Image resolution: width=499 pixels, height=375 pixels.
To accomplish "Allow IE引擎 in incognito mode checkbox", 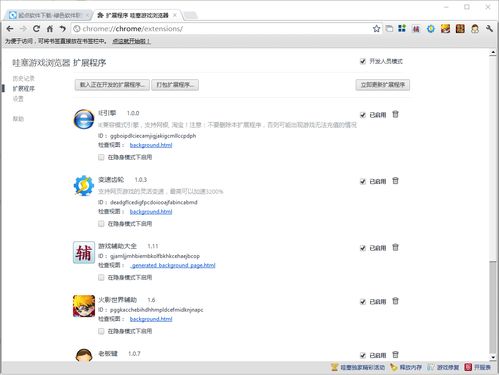I will point(101,157).
